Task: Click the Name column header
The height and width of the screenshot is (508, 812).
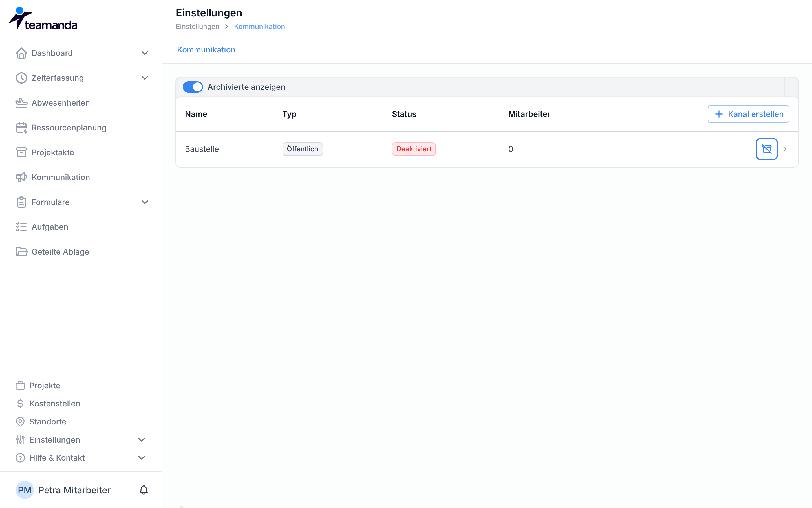Action: click(x=196, y=114)
